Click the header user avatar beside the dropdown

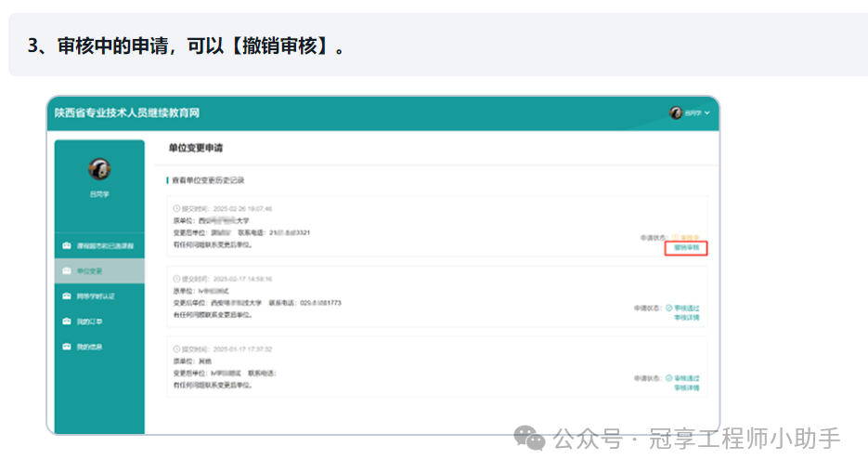[x=675, y=113]
